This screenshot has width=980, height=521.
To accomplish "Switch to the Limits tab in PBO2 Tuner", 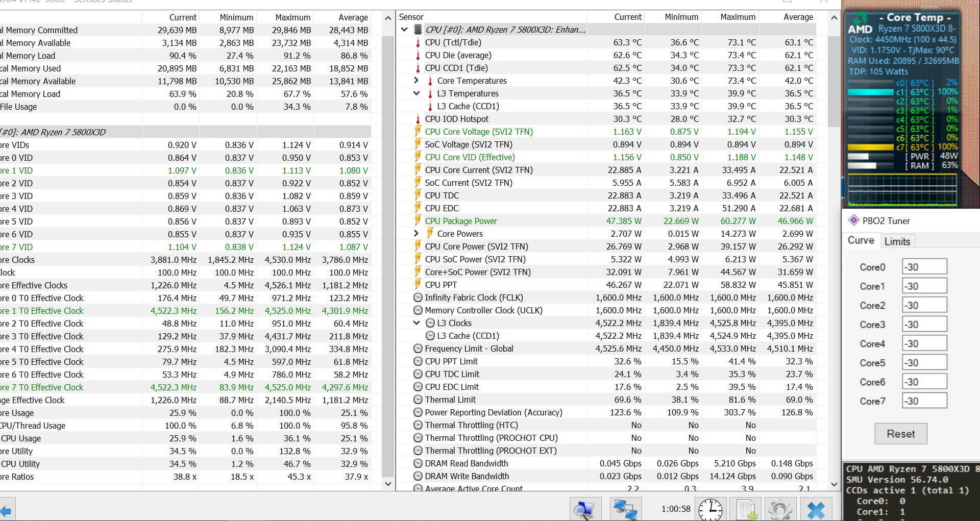I will (897, 241).
